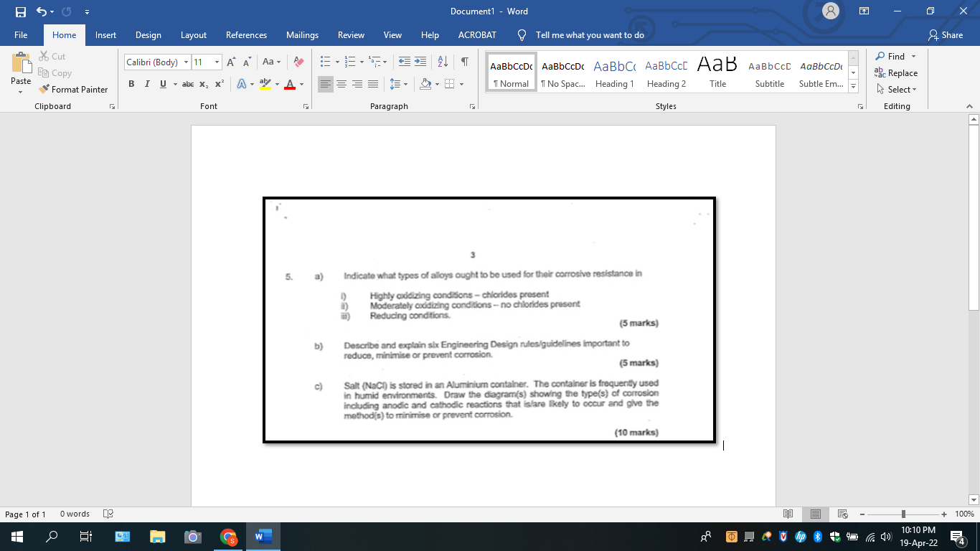Viewport: 980px width, 551px height.
Task: Center align the paragraph
Action: (x=341, y=84)
